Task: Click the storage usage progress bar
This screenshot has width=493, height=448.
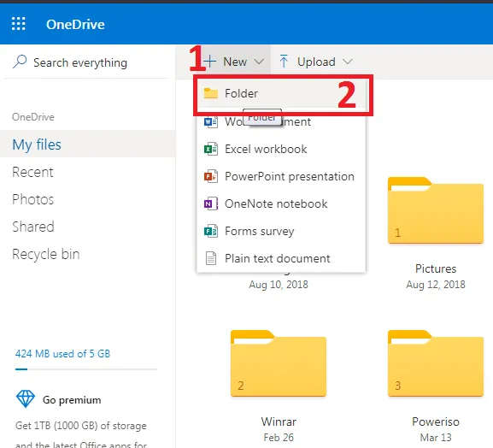Action: coord(86,369)
